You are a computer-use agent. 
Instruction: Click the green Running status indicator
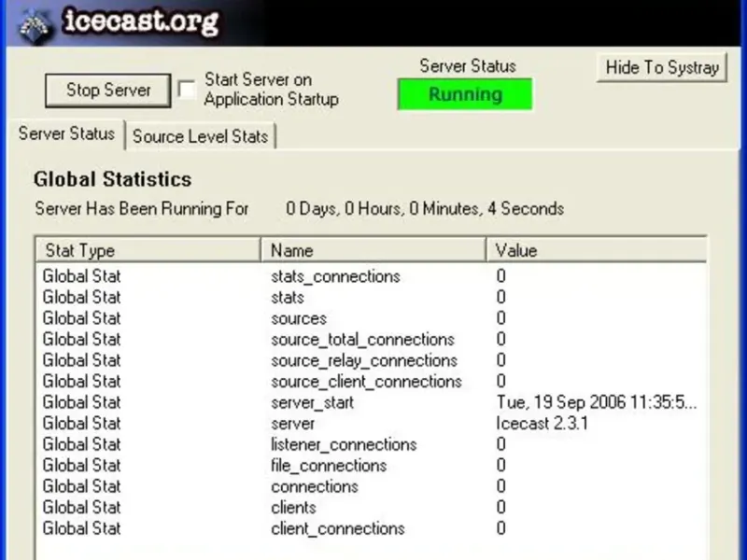(x=465, y=94)
